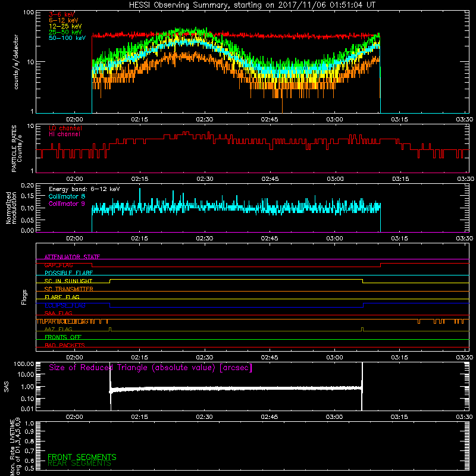The image size is (476, 476).
Task: Click the counts/s/detector axis label
Action: click(x=16, y=62)
